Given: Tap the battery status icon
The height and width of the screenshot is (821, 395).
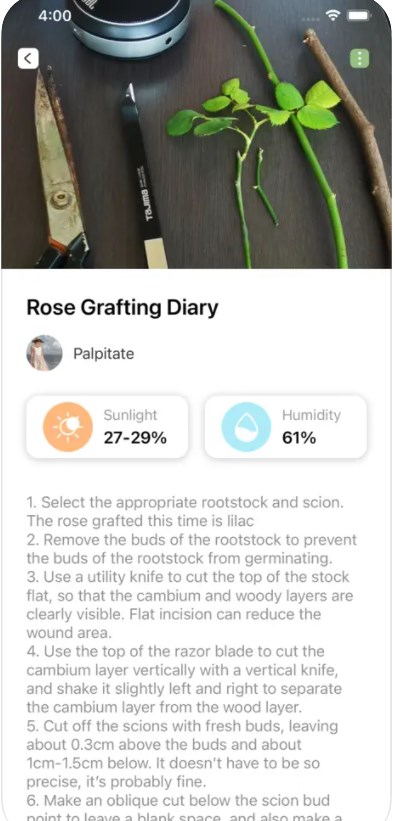Looking at the screenshot, I should [359, 16].
